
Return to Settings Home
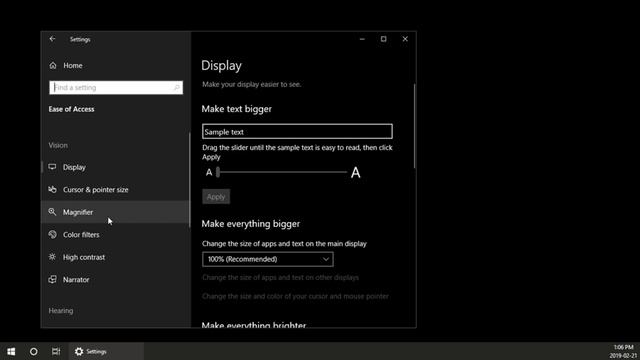click(x=73, y=65)
